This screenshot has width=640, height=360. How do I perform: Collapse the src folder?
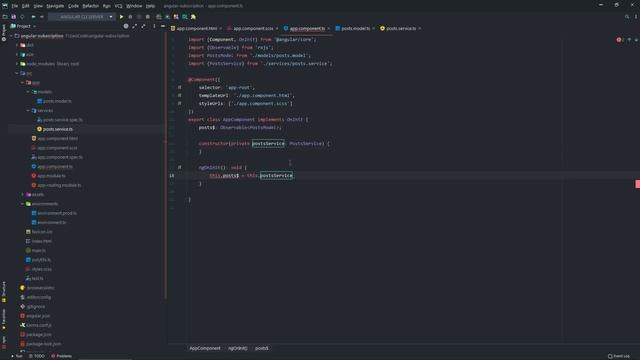(17, 73)
